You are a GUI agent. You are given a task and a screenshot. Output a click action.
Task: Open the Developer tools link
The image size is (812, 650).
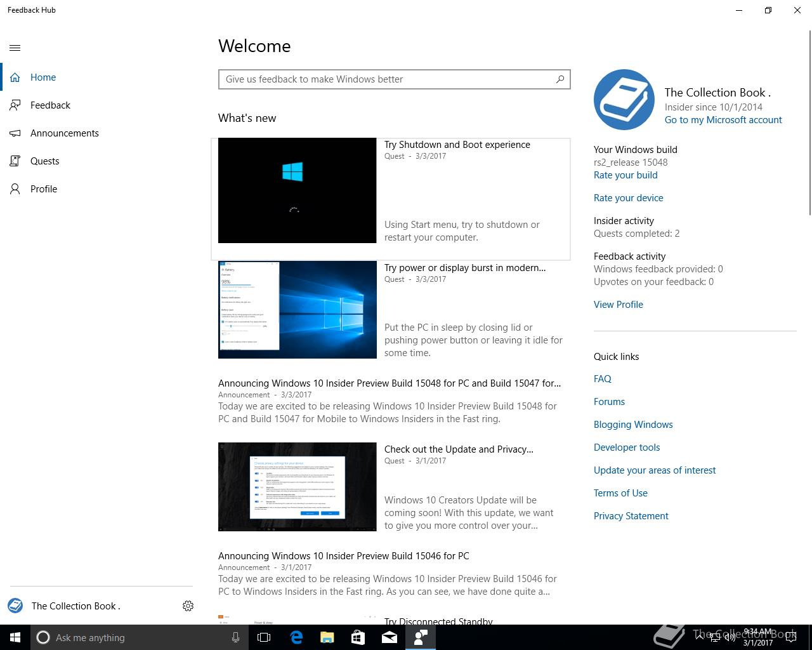coord(627,448)
